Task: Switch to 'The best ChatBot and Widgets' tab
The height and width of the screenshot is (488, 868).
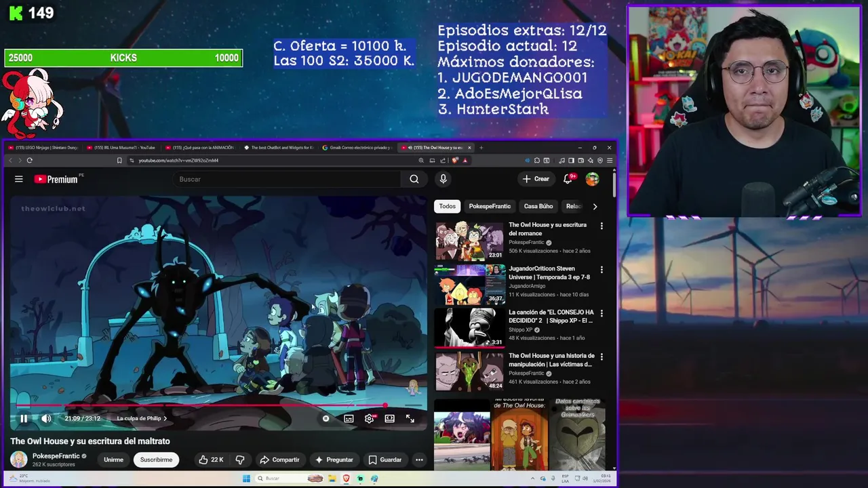Action: point(279,147)
